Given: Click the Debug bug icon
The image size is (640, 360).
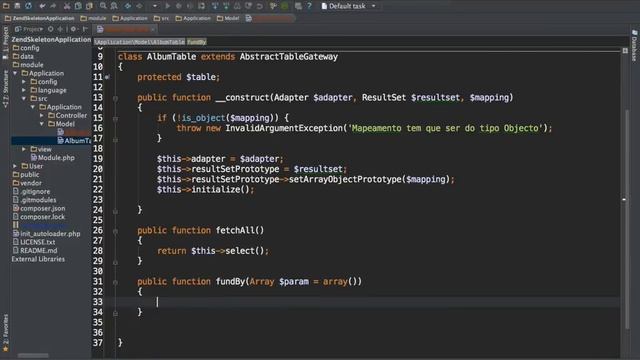Looking at the screenshot, I should click(178, 6).
